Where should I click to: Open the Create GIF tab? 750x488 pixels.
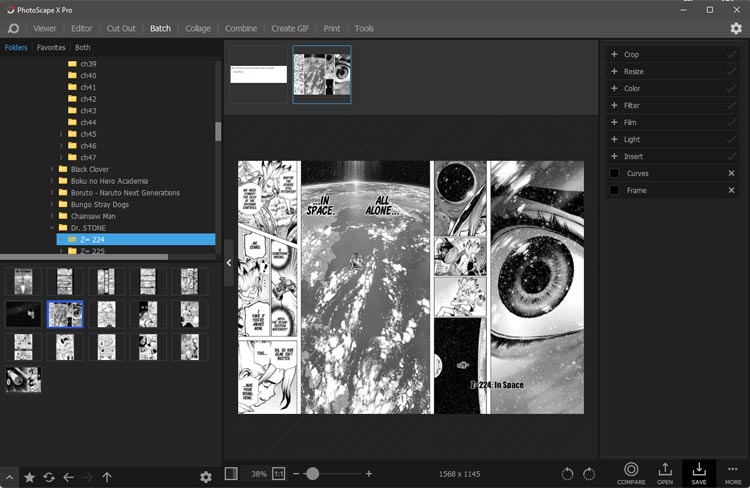[x=290, y=28]
